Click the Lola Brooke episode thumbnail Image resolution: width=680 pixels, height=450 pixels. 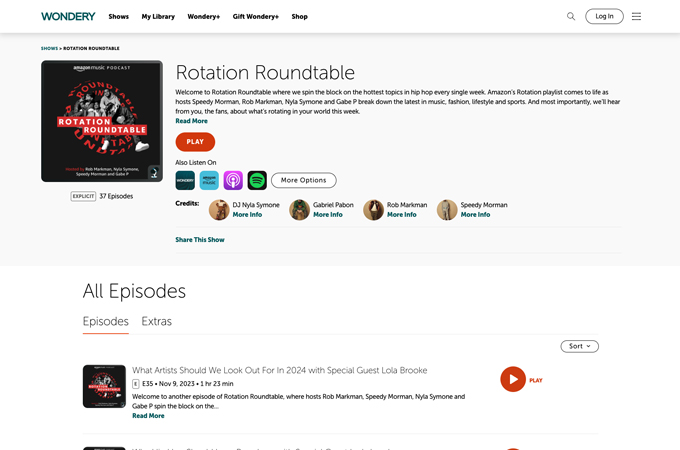104,386
